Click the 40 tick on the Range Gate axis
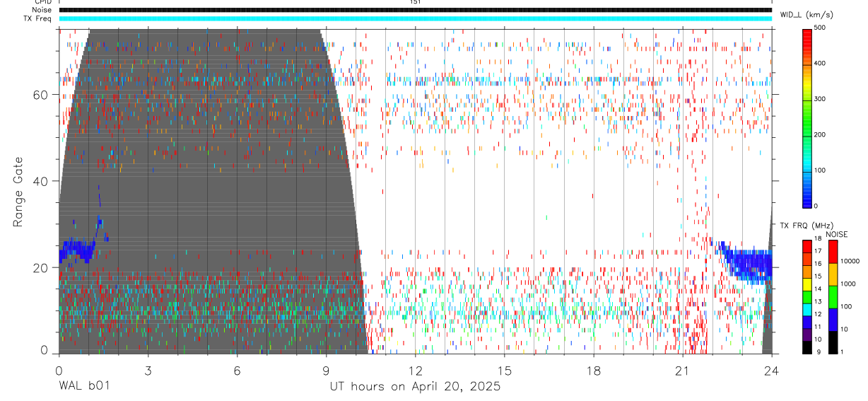This screenshot has height=401, width=868. pos(40,181)
